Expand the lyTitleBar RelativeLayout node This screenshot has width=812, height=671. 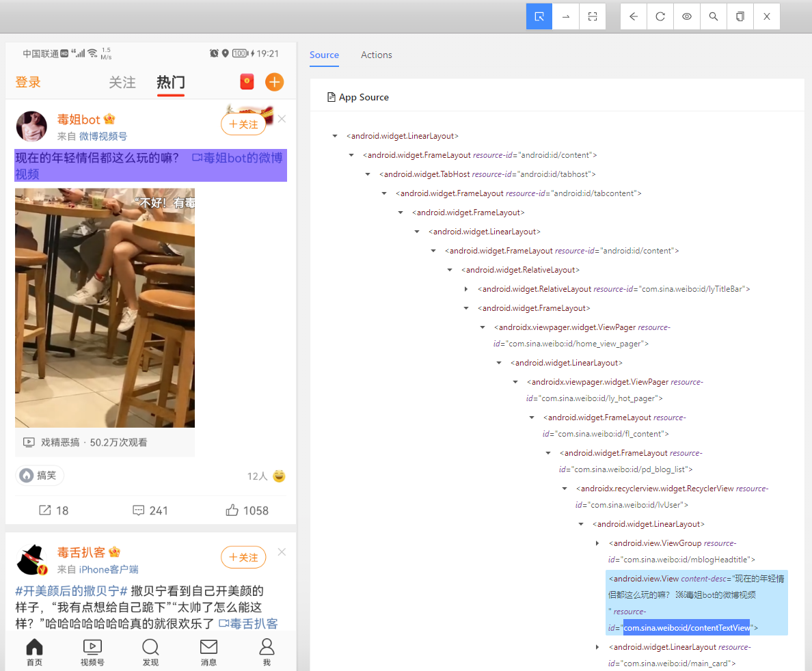coord(465,288)
